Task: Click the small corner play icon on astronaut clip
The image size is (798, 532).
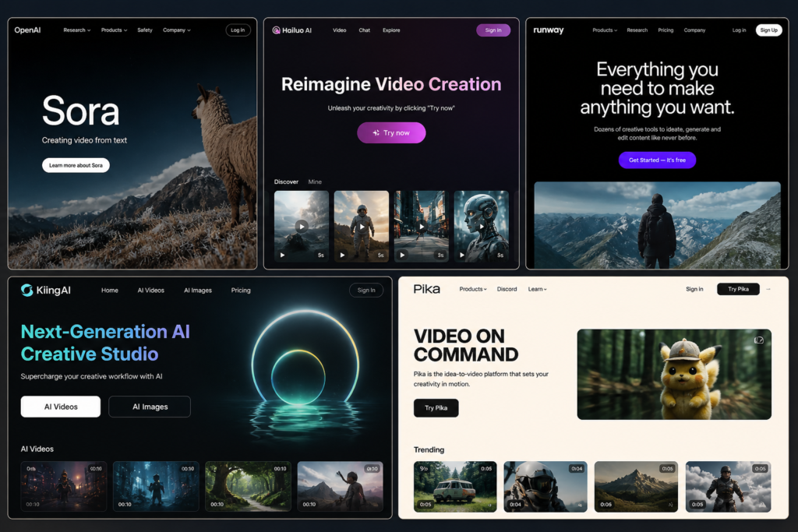Action: [x=343, y=255]
